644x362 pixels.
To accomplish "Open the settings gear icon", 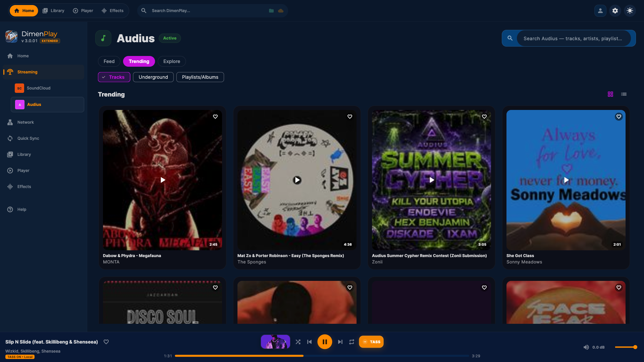I will coord(615,11).
